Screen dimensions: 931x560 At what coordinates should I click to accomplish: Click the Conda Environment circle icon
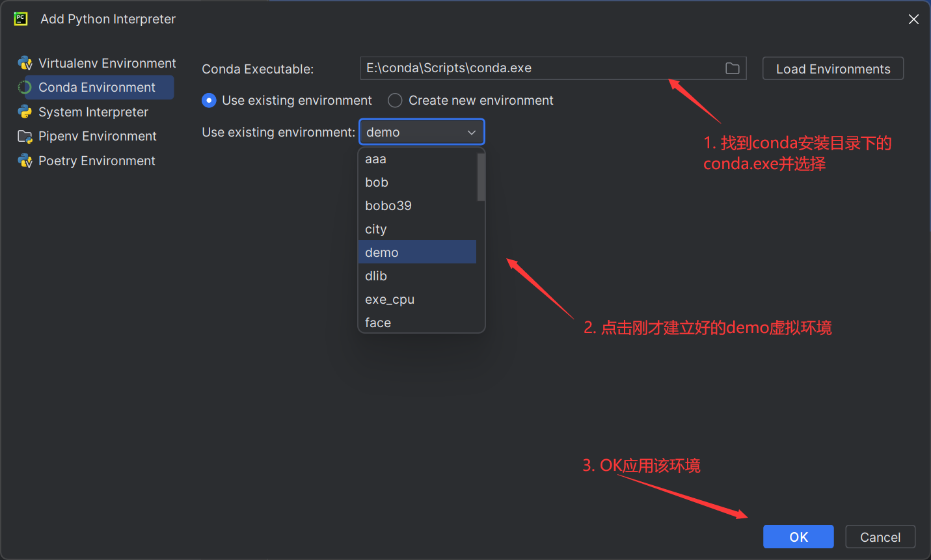pos(25,87)
